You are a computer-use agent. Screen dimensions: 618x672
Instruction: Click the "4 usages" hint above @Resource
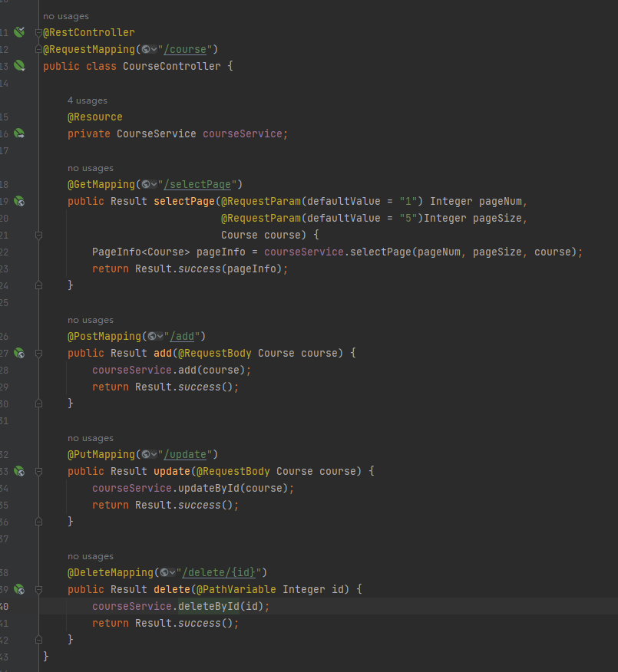pos(88,100)
